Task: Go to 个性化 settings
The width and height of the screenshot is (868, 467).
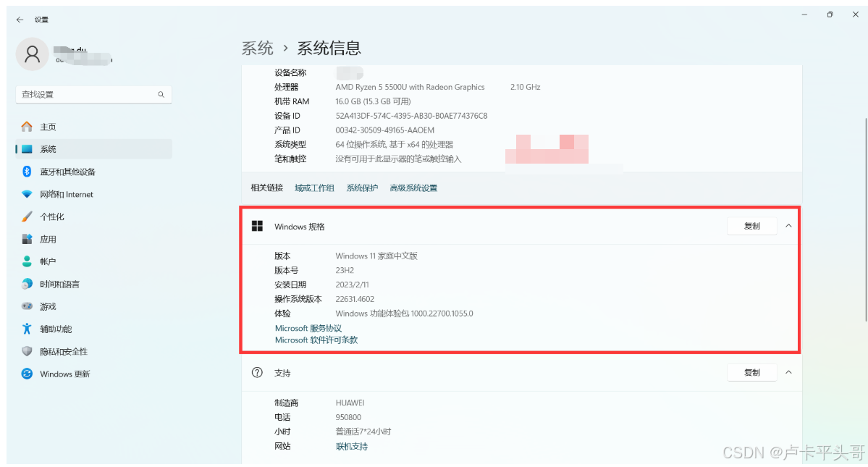Action: pos(93,216)
